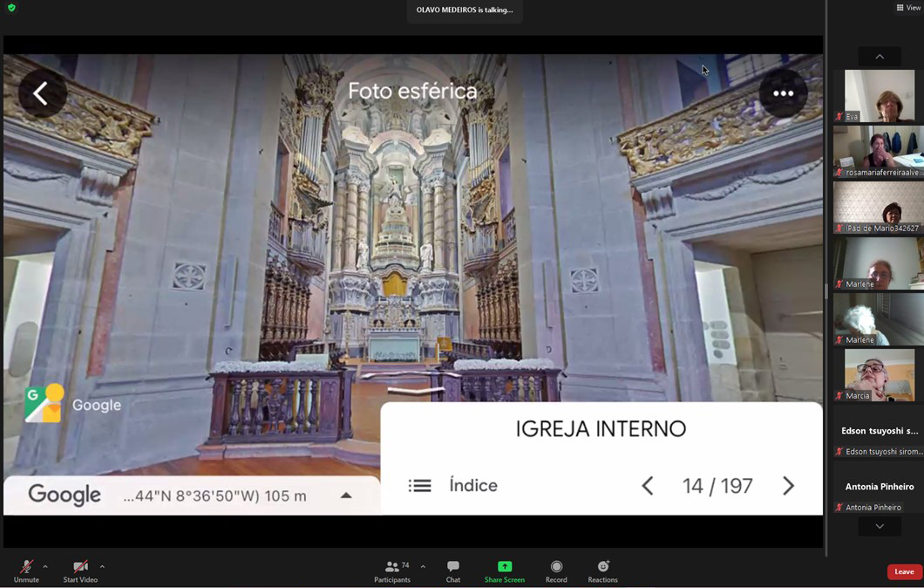
Task: Expand video options arrow beside Start Video
Action: (102, 566)
